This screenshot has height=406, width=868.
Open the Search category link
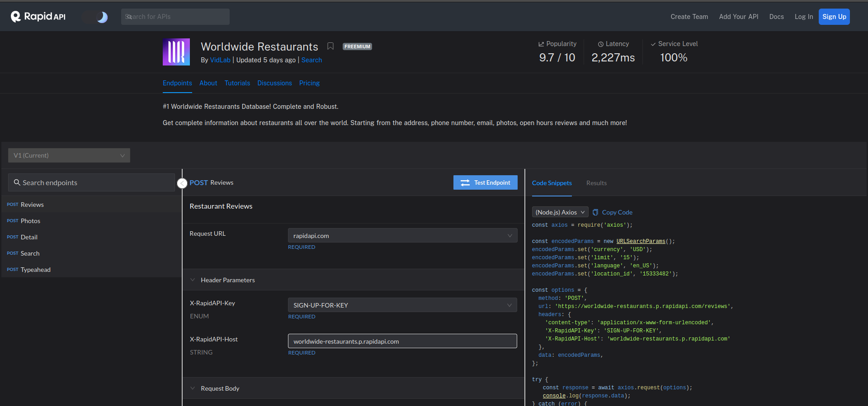311,60
